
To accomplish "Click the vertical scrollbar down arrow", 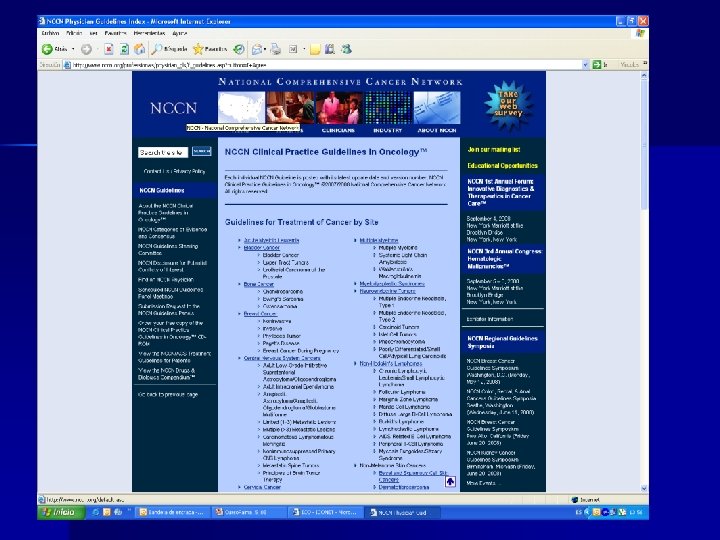I will point(644,488).
